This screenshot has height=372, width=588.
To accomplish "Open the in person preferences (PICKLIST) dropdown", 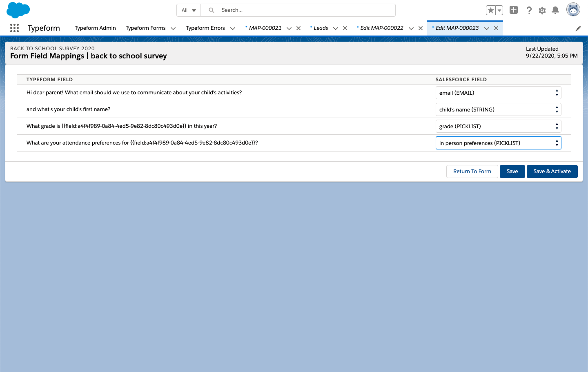I will point(498,143).
